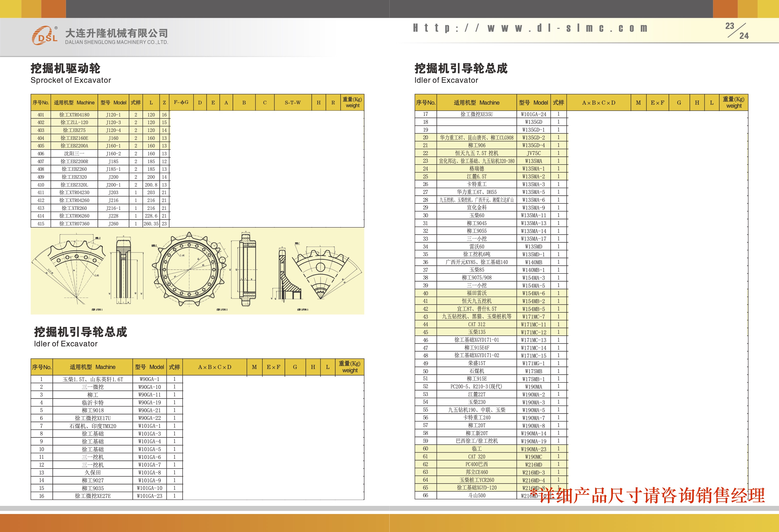Select the machine cell 徐工微挖XE17U
The image size is (779, 532).
coord(93,418)
